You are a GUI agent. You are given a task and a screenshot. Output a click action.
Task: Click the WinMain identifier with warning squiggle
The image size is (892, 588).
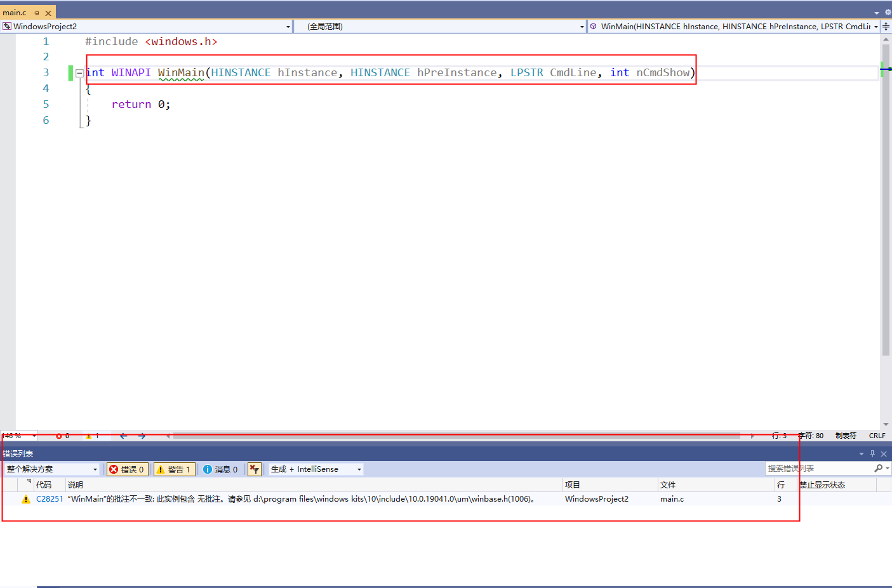181,73
